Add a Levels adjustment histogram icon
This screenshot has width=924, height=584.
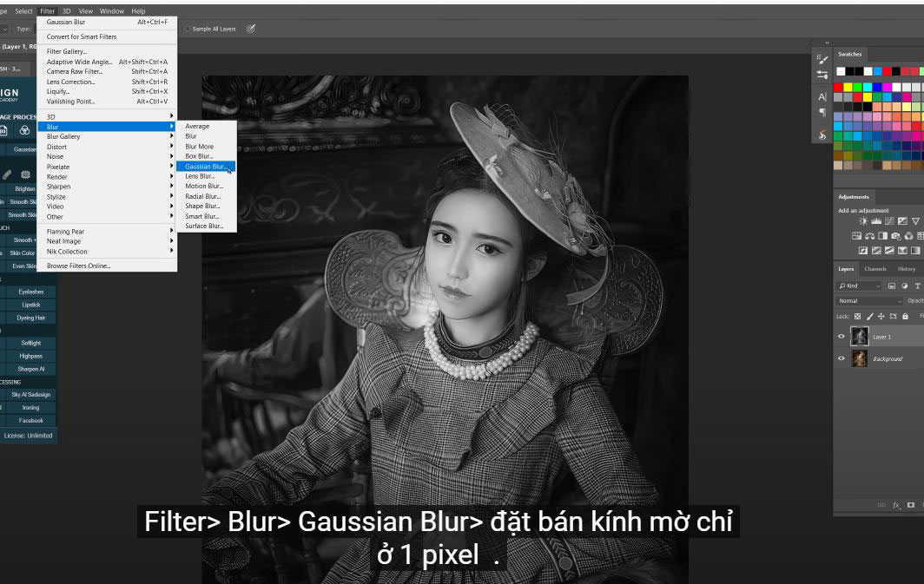point(876,221)
